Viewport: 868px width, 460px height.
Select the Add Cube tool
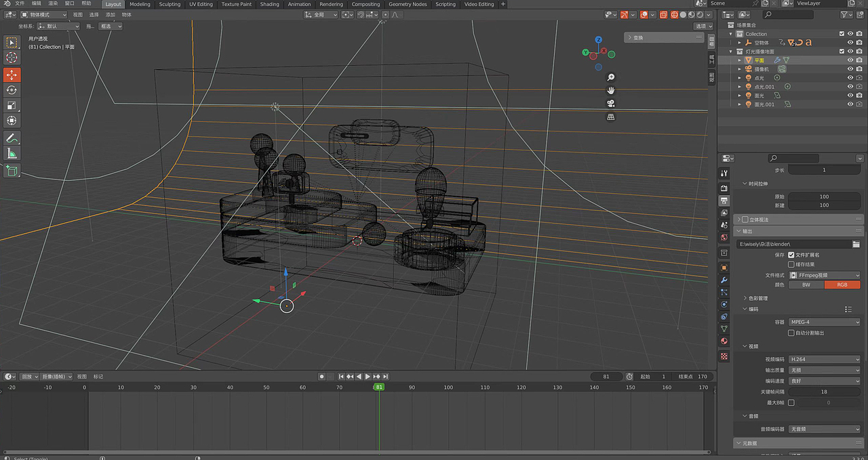coord(12,171)
